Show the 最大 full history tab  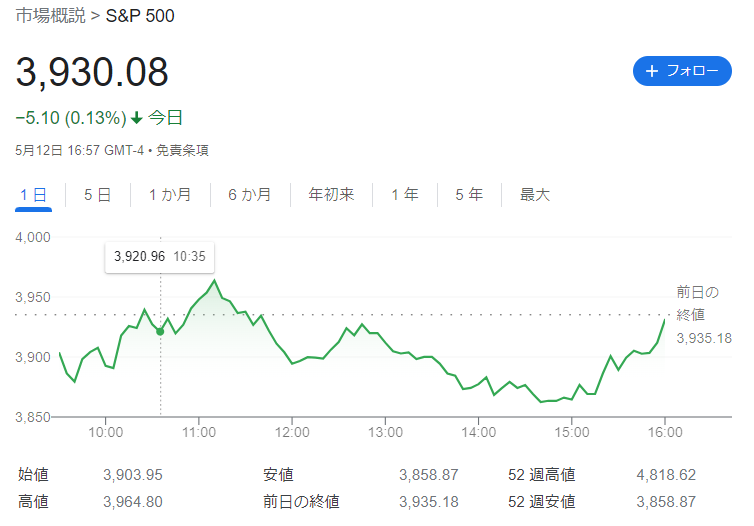tap(535, 195)
